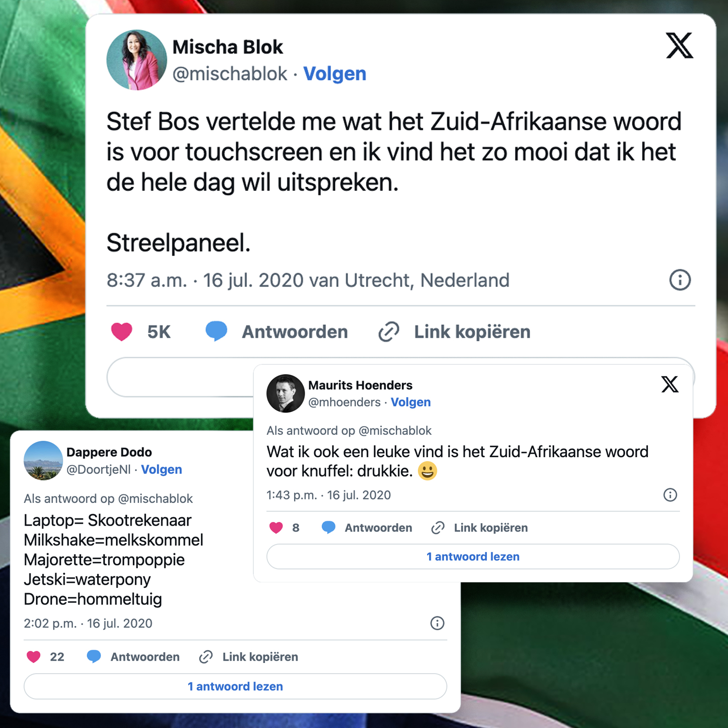Open the info icon on Maurits Hoenders' tweet

click(670, 495)
